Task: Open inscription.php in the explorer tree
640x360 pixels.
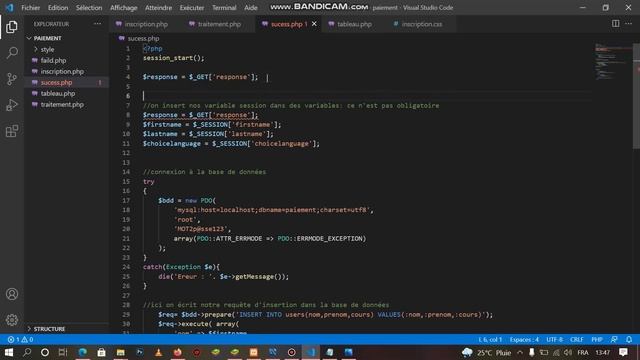Action: (62, 71)
